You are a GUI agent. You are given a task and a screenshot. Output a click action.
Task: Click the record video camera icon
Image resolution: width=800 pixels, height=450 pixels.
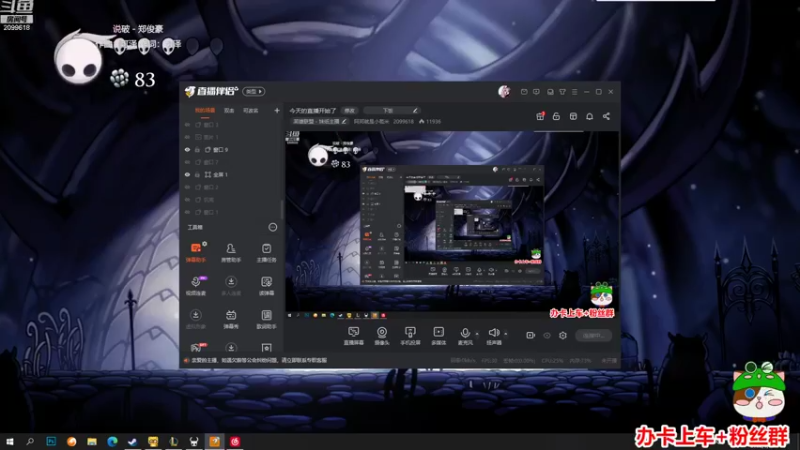tap(531, 335)
